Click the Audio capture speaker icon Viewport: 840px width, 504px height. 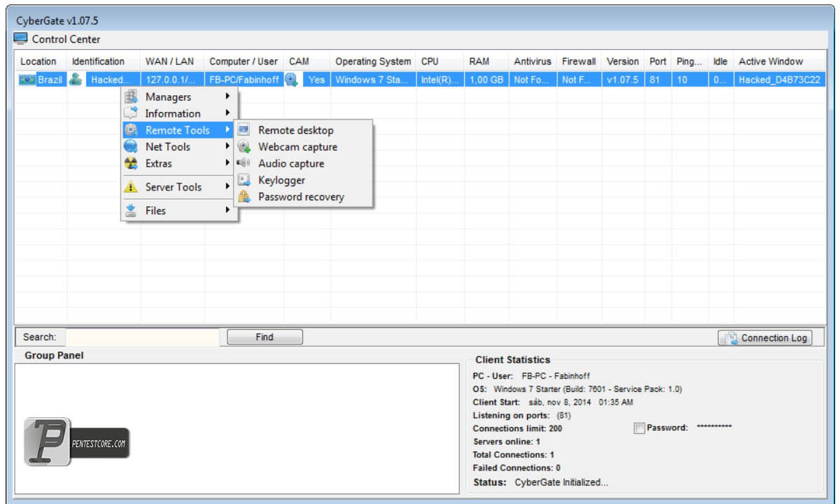[244, 163]
